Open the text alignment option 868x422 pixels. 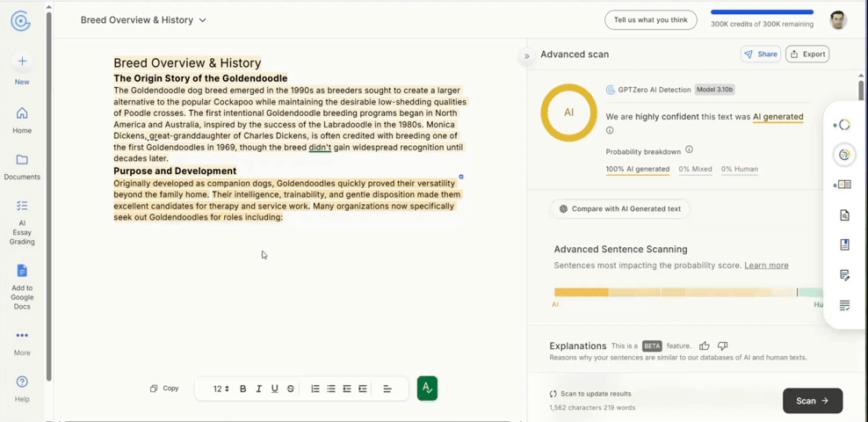click(387, 389)
